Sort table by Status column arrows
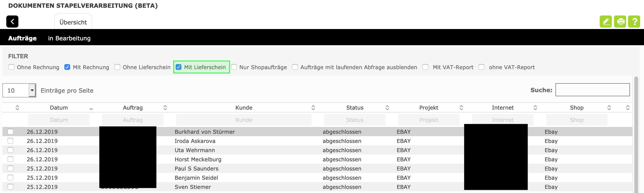The width and height of the screenshot is (644, 193). point(387,107)
